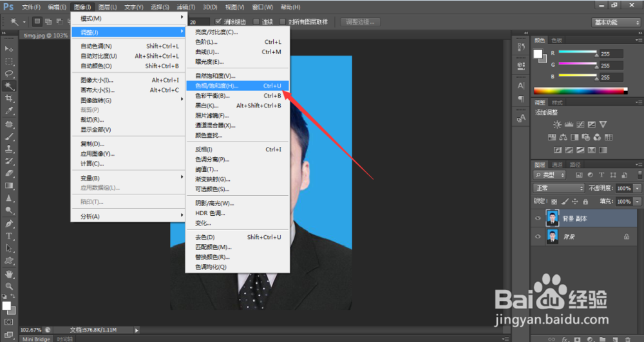Viewport: 644px width, 342px height.
Task: Choose 图像大小(I)... menu item
Action: tap(129, 80)
